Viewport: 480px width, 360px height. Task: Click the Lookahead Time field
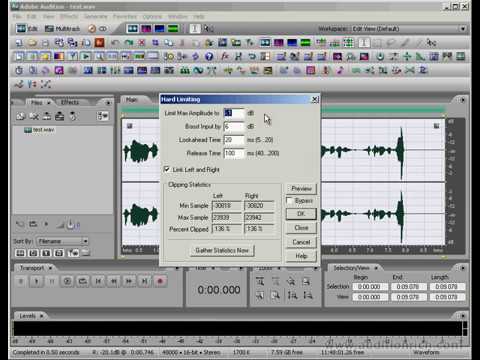(x=234, y=140)
